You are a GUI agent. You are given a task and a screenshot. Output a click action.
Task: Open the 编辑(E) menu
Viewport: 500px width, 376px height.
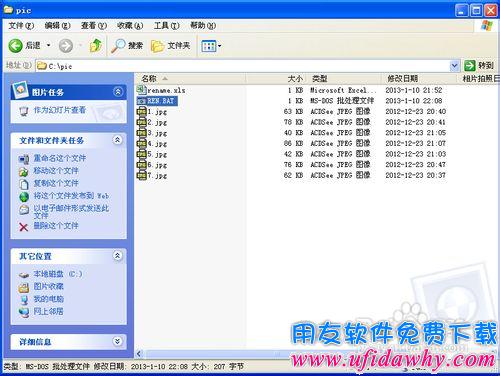click(57, 26)
